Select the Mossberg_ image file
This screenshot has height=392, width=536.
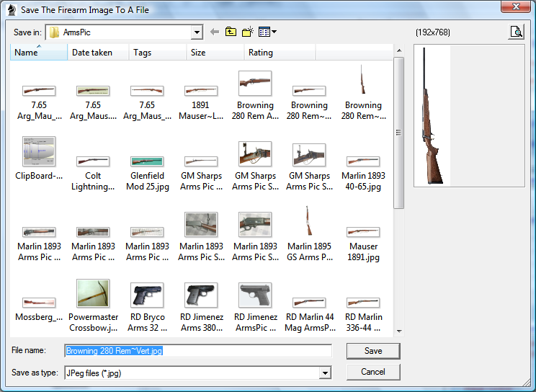tap(39, 309)
